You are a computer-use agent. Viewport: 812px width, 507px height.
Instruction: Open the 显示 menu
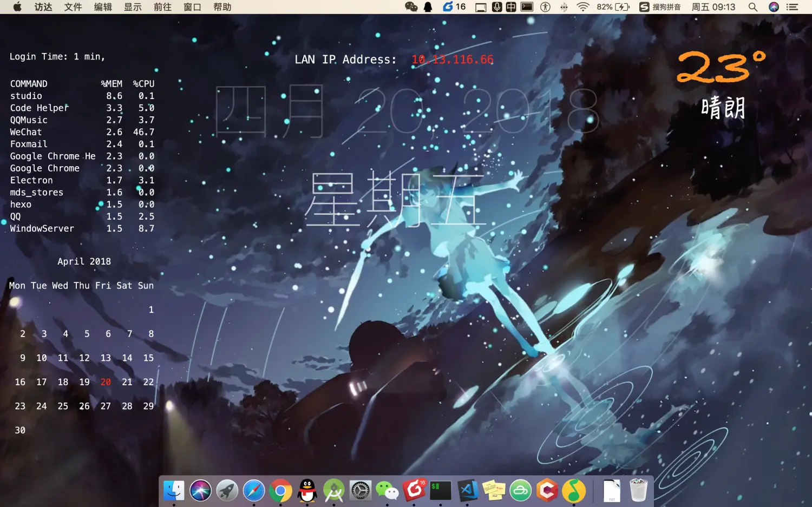coord(133,7)
